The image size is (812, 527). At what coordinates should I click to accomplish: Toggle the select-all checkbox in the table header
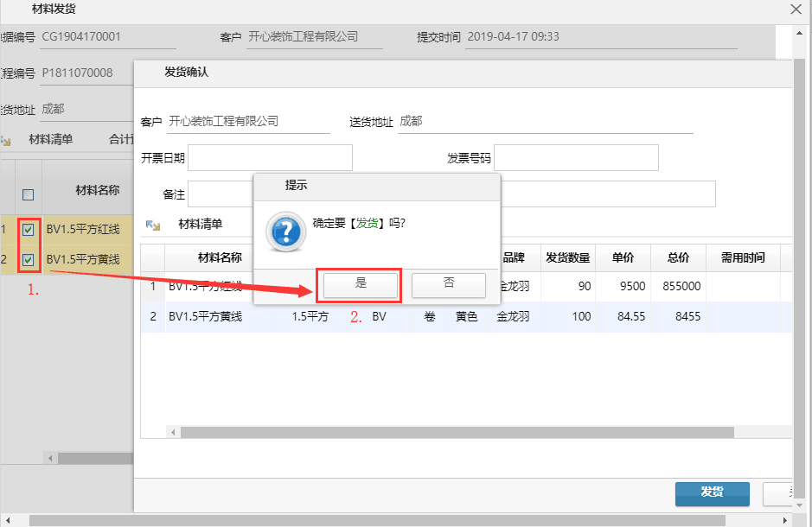coord(29,194)
